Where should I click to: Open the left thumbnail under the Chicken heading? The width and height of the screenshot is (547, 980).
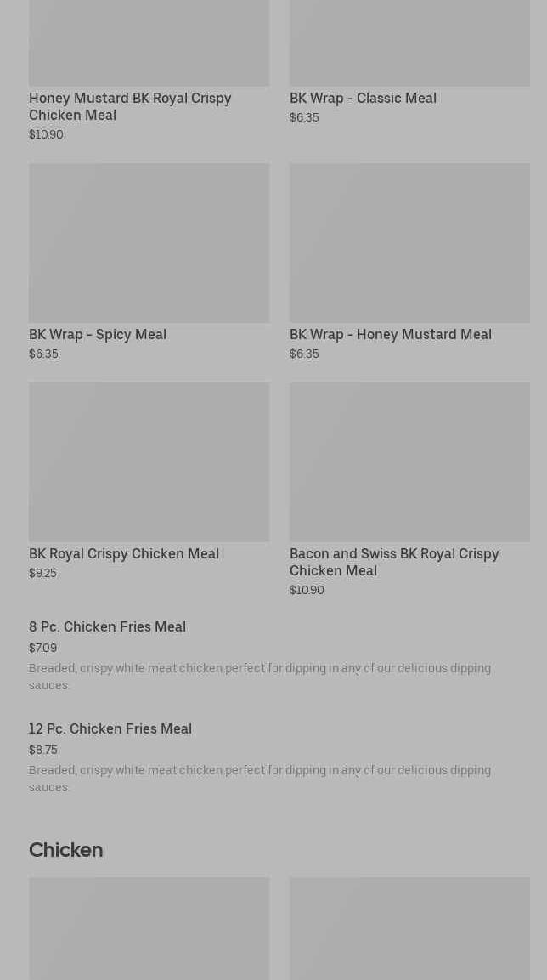click(149, 928)
